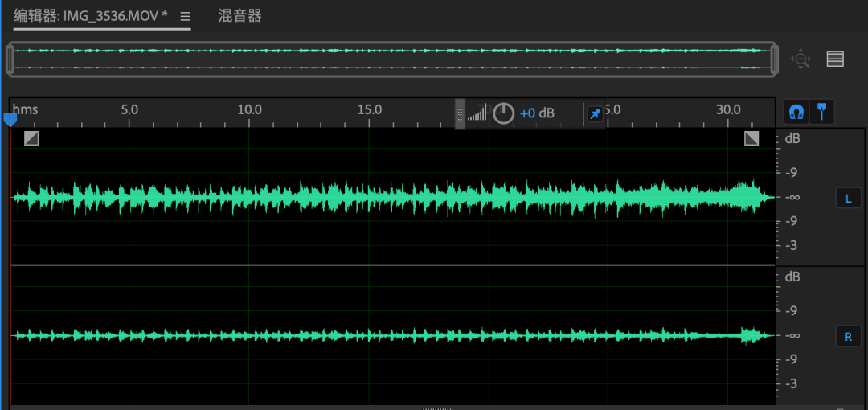The image size is (868, 410).
Task: Click the left handle of overview navigator
Action: pos(10,59)
